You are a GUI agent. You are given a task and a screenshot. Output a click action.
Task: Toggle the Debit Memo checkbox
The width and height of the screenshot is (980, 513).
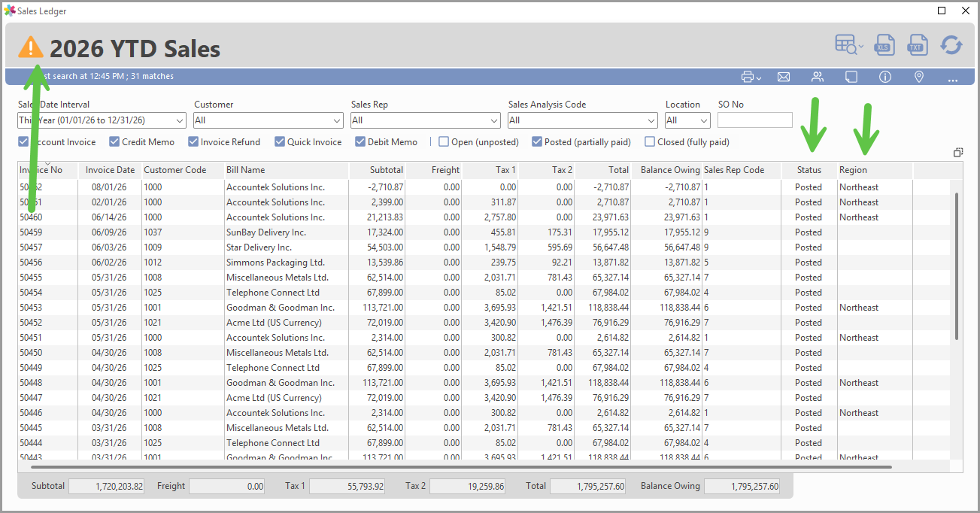tap(360, 141)
